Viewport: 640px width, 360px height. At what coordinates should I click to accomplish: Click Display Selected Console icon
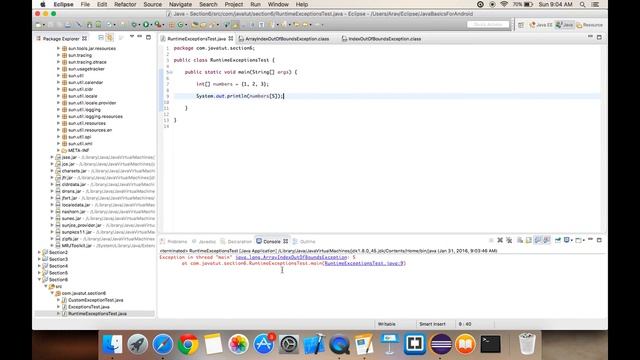[x=567, y=240]
